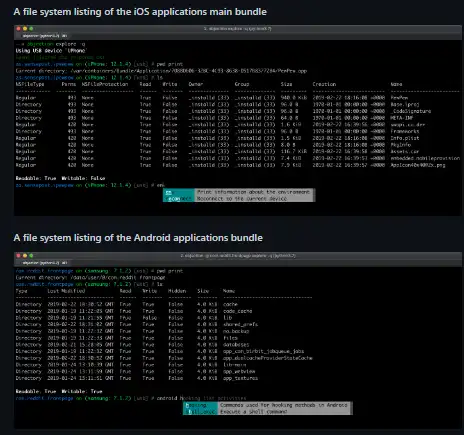
Task: Click the Assets.car file name
Action: coord(405,151)
